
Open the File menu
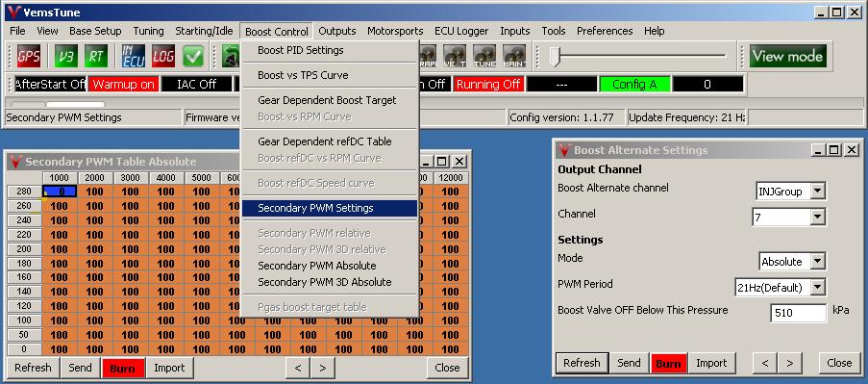[17, 31]
